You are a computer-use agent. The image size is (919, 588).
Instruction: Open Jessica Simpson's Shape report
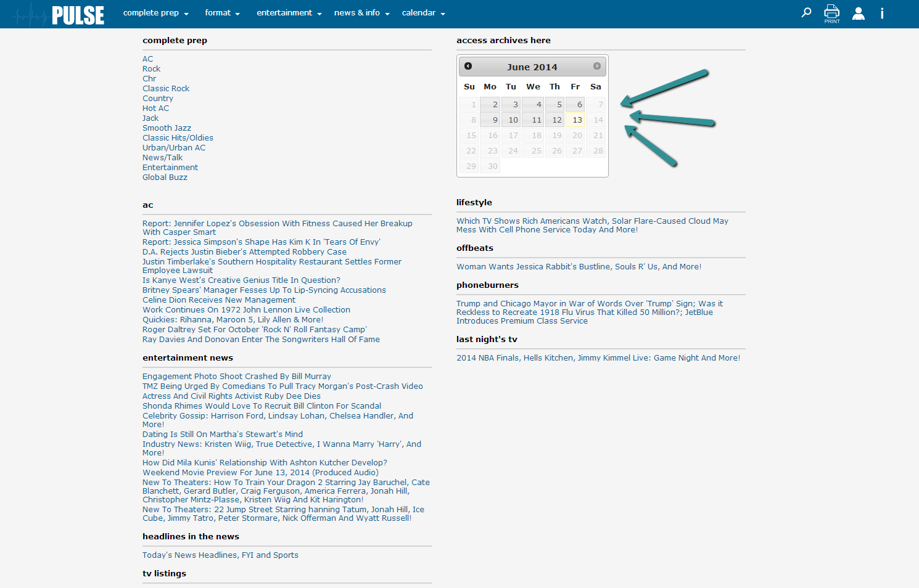tap(262, 242)
